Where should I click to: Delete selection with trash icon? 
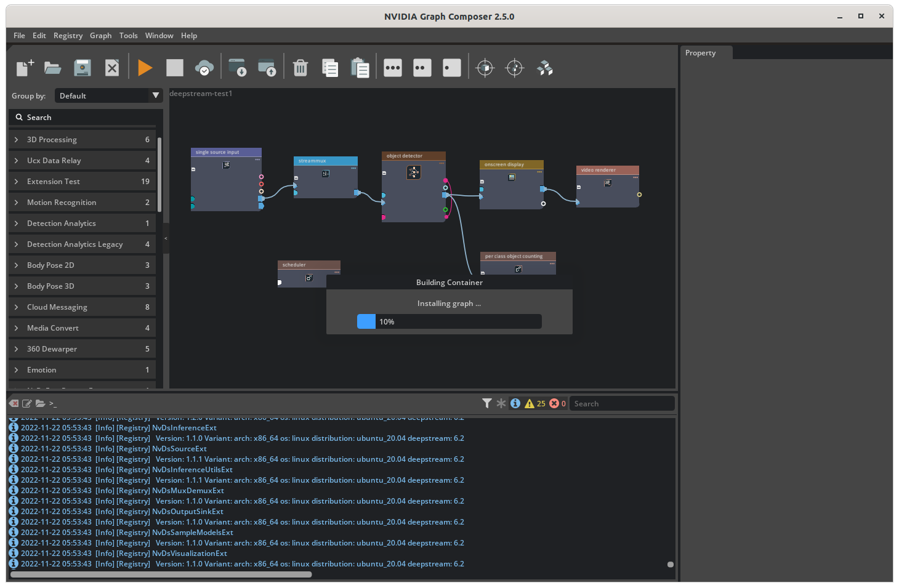tap(300, 68)
